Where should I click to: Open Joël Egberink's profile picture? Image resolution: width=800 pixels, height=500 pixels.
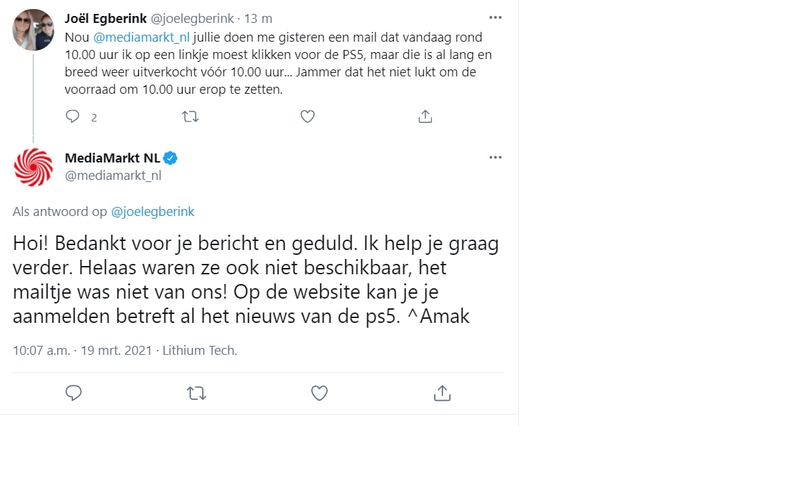[x=33, y=30]
